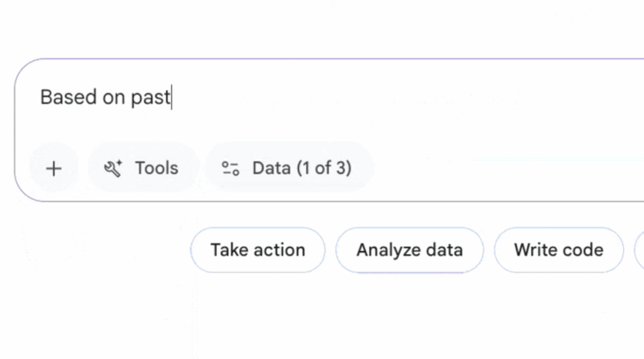Click the cut-off chip right of Write code

(639, 250)
